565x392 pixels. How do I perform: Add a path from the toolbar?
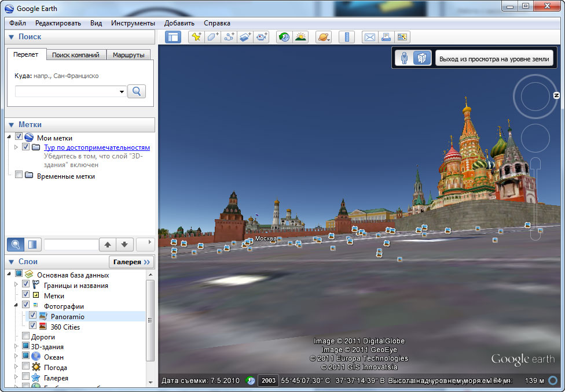pyautogui.click(x=229, y=37)
